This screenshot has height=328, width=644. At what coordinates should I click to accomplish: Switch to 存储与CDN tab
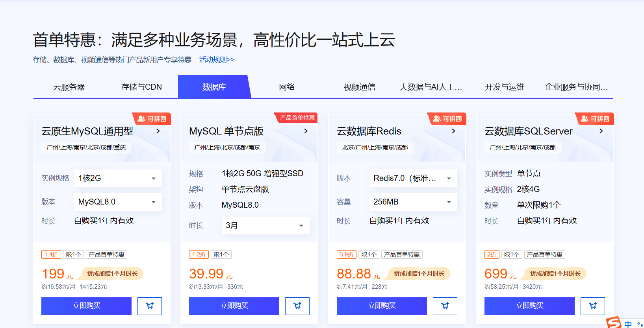point(142,87)
